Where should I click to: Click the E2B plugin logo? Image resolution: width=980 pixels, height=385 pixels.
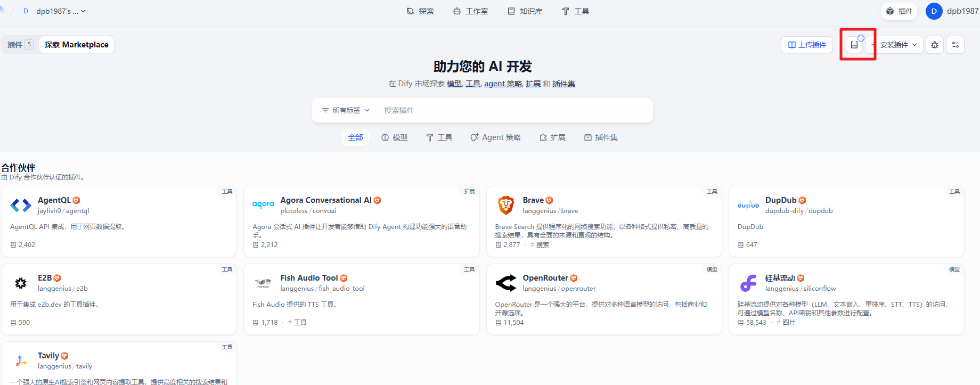[21, 283]
